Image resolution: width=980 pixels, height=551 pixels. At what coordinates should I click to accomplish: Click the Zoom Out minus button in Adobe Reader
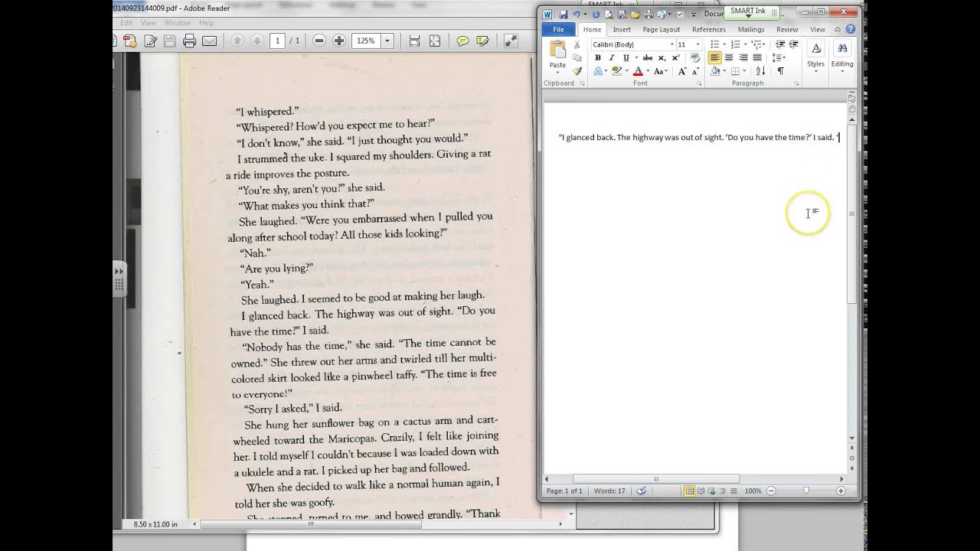pos(319,41)
